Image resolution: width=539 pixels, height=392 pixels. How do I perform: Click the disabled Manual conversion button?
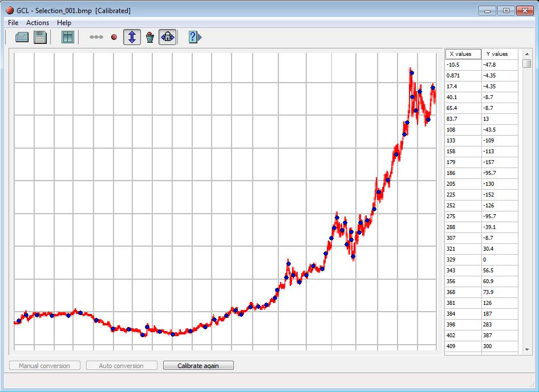click(x=44, y=366)
